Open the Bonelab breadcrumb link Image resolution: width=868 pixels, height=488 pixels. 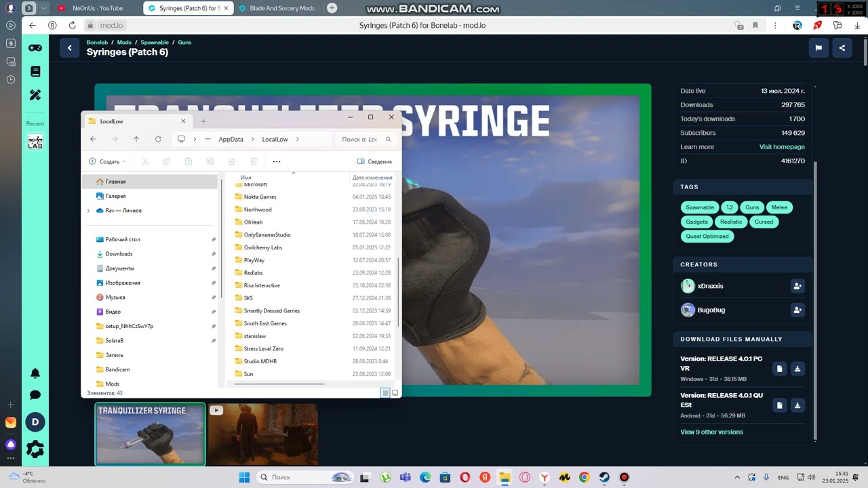(97, 42)
